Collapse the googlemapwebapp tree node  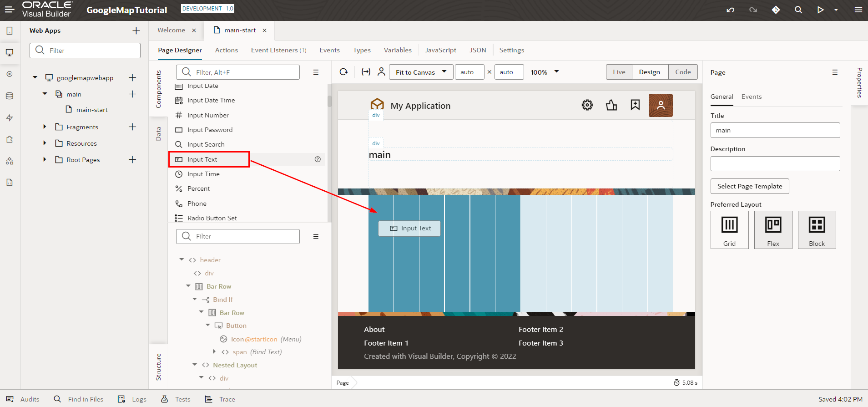(x=35, y=78)
